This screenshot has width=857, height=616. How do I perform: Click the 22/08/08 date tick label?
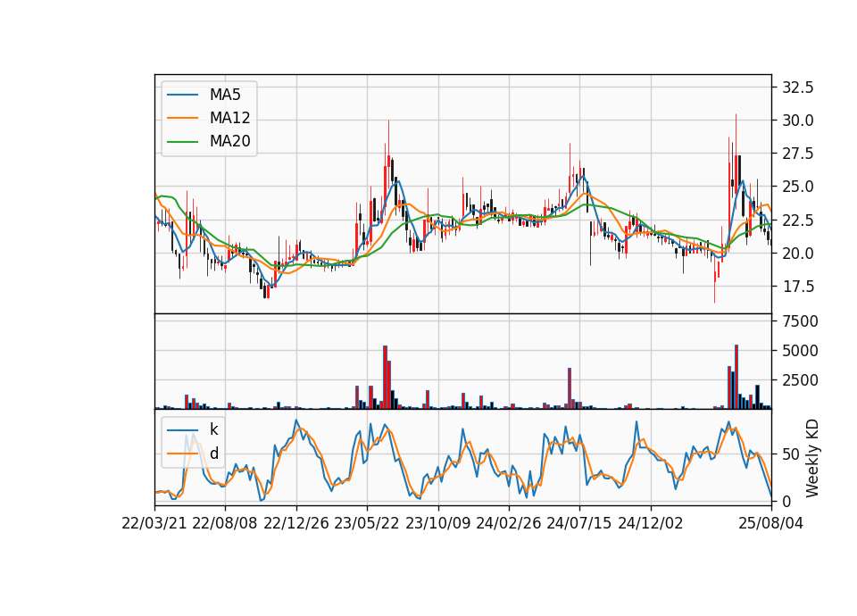[x=225, y=523]
